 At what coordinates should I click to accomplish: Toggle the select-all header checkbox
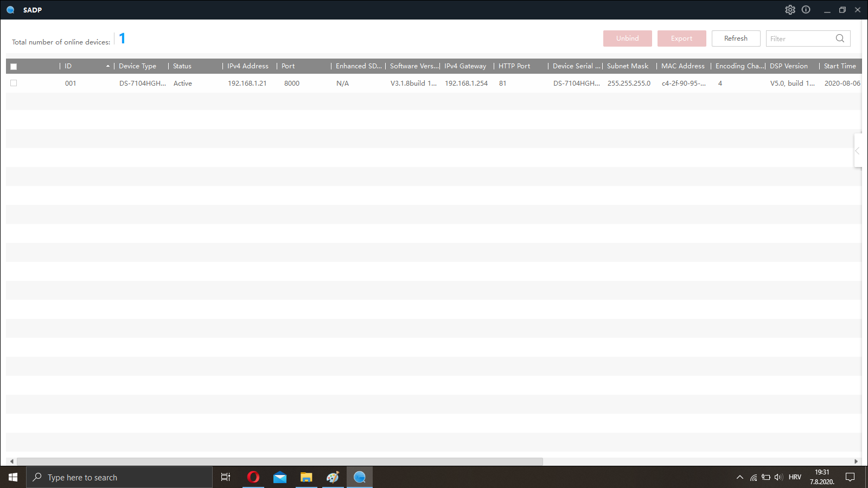click(x=14, y=66)
